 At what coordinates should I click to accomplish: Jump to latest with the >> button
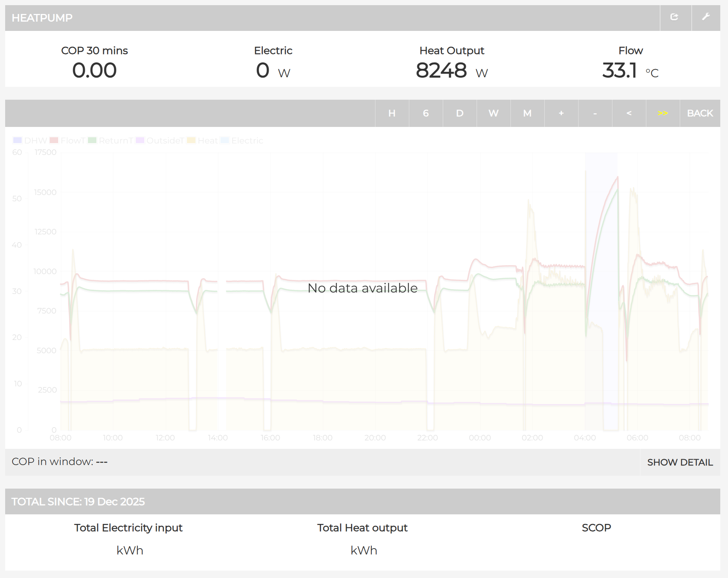[x=662, y=113]
